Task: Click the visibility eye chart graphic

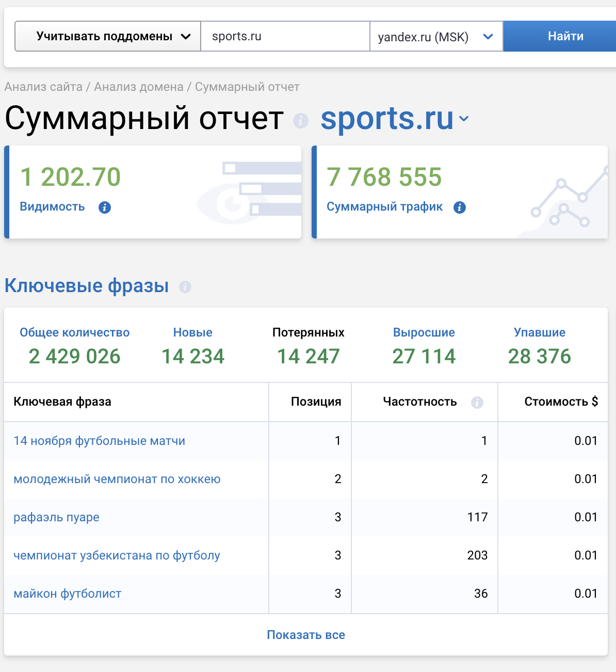Action: coord(249,194)
